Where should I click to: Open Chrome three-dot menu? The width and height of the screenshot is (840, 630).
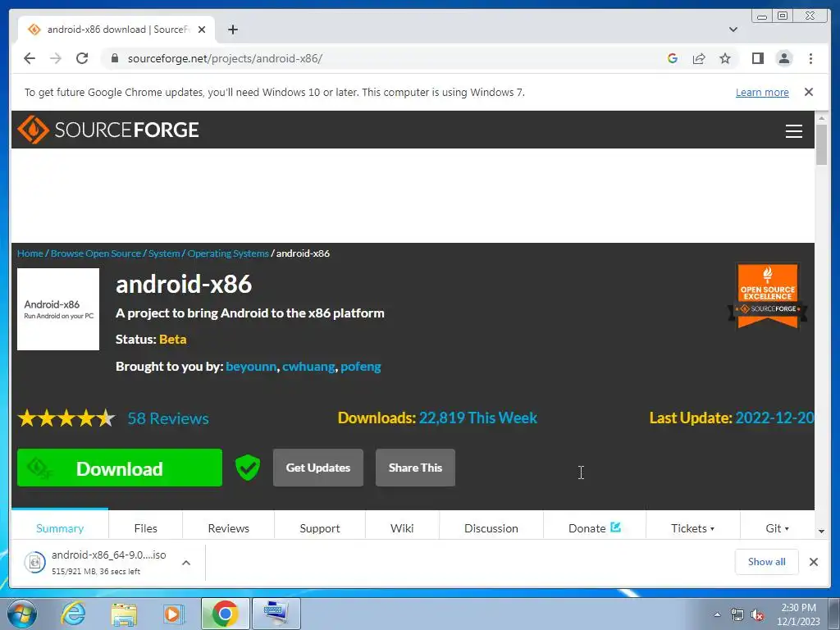pyautogui.click(x=810, y=58)
